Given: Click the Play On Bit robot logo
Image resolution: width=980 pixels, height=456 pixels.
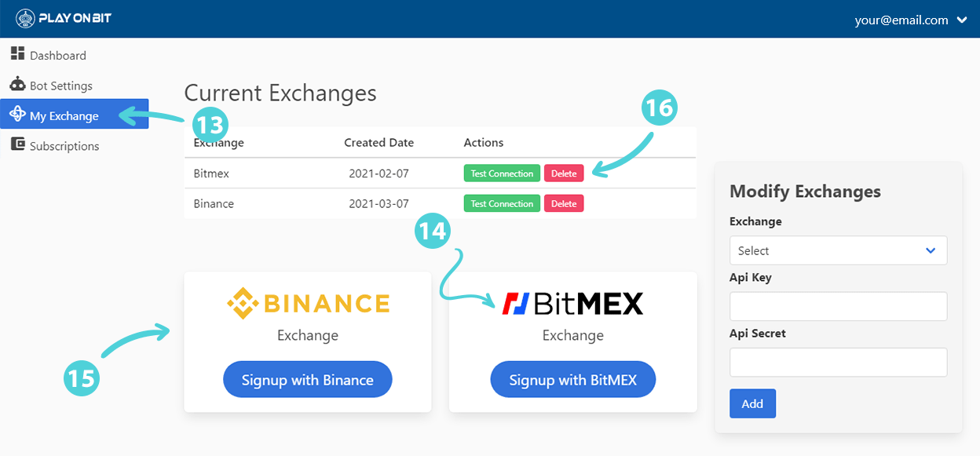Looking at the screenshot, I should 26,19.
